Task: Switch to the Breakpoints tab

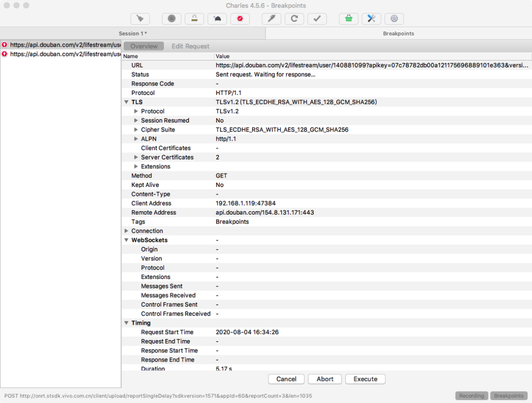Action: [x=399, y=33]
